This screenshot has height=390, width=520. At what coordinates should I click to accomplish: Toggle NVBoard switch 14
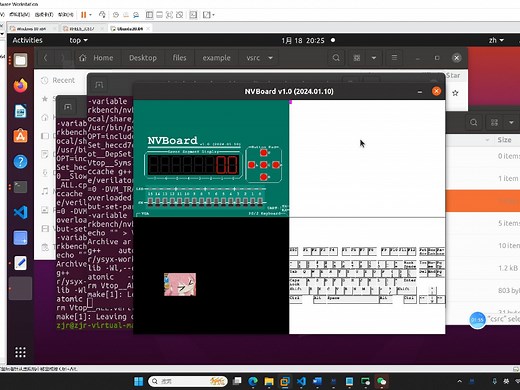coord(158,201)
